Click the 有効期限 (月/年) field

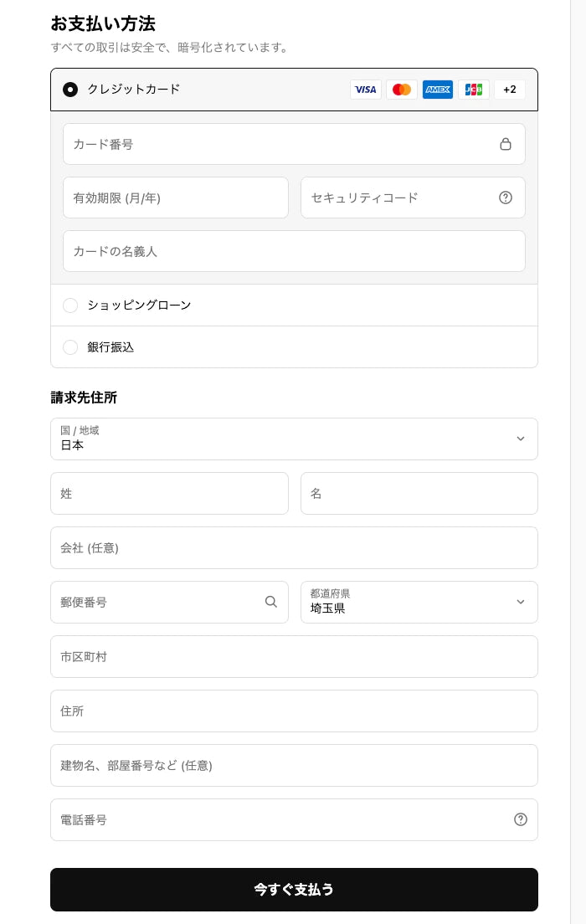175,198
